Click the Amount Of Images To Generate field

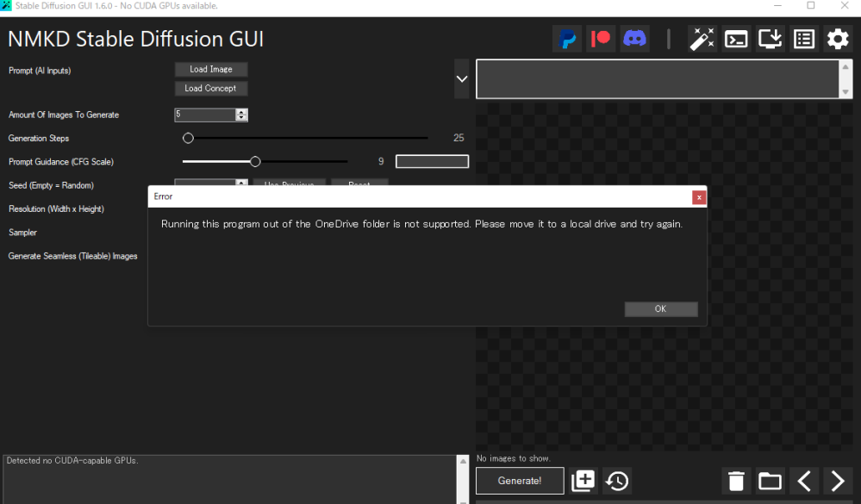click(x=205, y=115)
